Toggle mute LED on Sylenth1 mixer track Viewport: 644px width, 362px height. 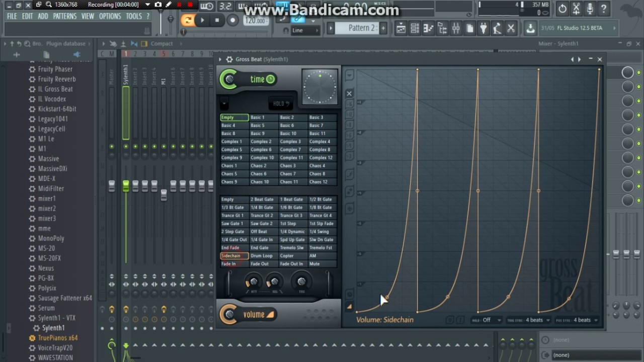[x=126, y=147]
